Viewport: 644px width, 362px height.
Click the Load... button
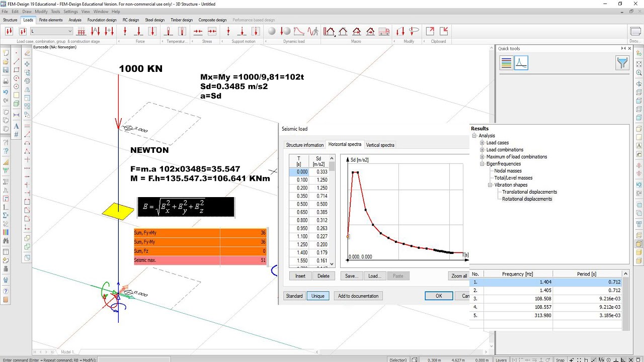(375, 276)
